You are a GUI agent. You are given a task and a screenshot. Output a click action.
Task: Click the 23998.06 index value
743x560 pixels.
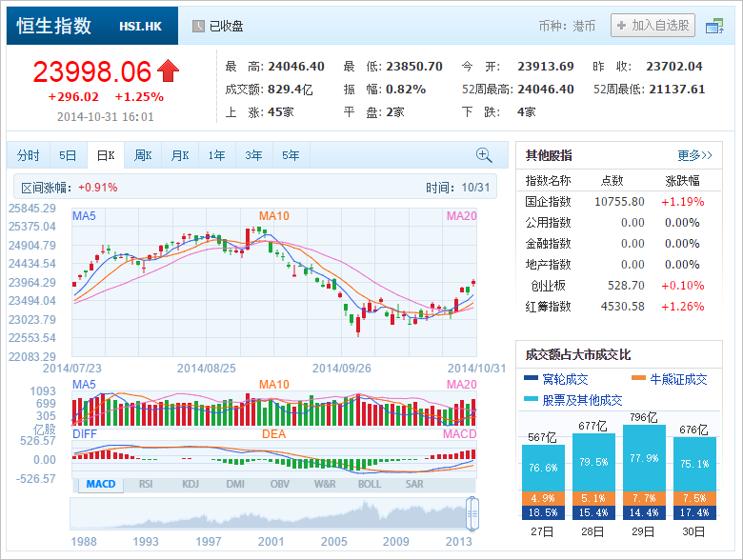(92, 71)
